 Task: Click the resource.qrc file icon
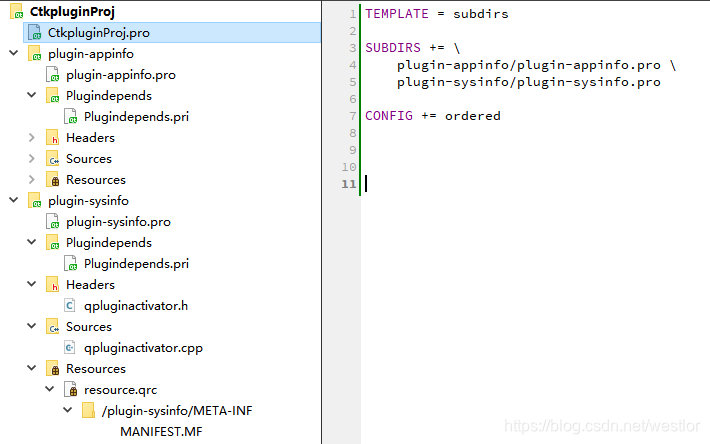pos(70,390)
